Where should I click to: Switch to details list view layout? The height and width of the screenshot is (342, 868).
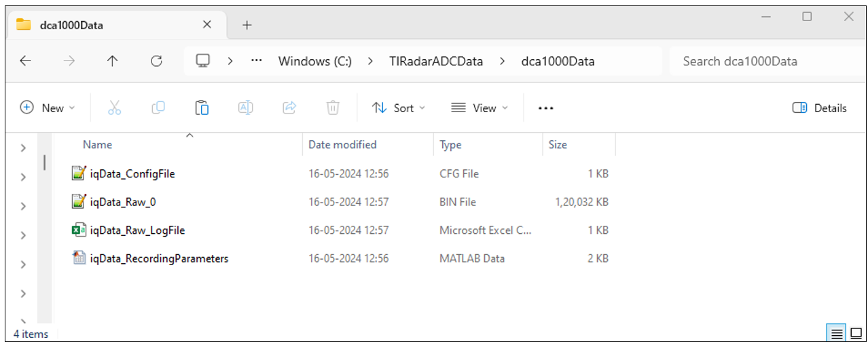837,333
